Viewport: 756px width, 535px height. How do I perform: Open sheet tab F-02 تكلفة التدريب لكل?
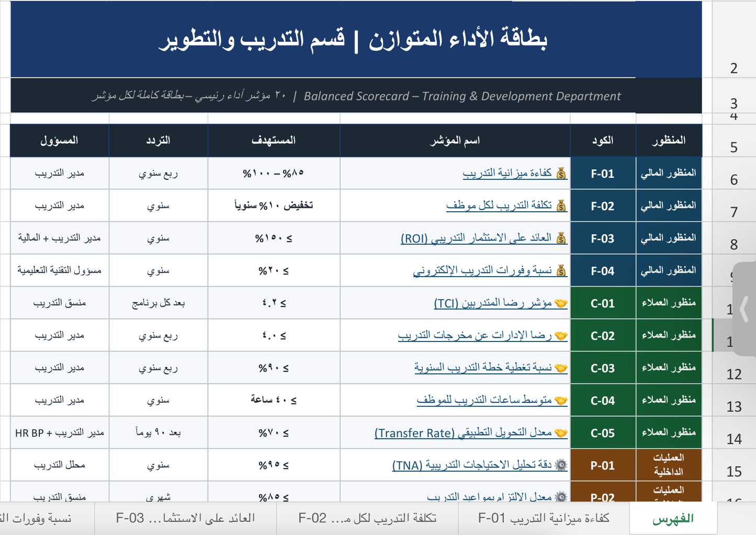click(x=367, y=518)
